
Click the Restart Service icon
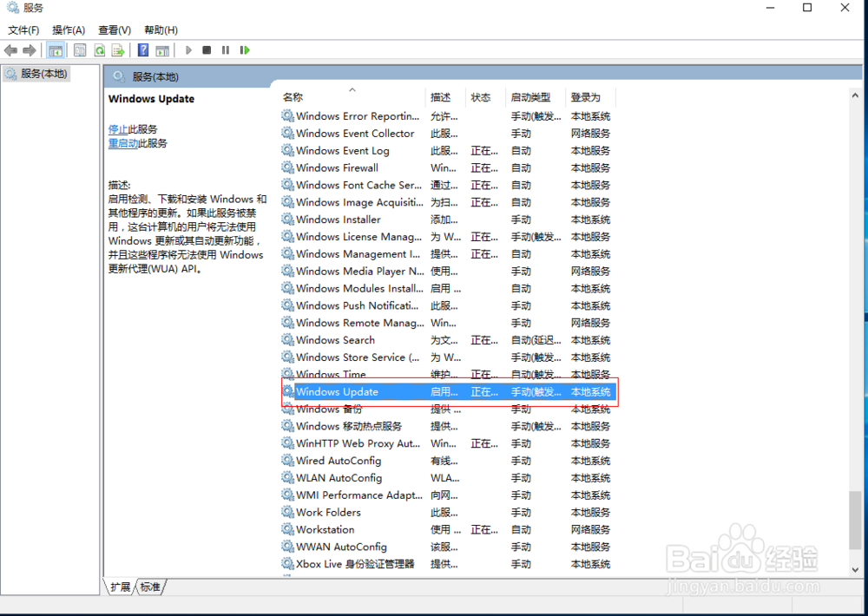tap(245, 50)
